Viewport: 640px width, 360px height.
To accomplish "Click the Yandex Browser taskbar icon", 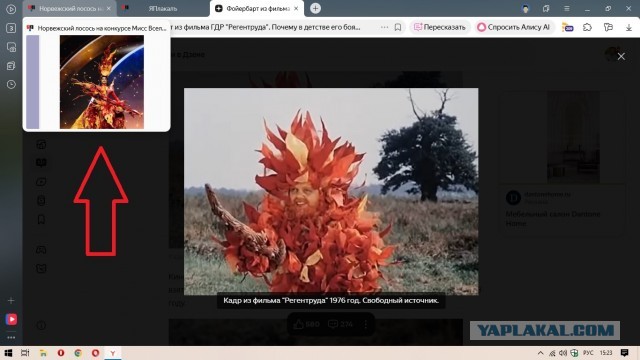I will [113, 353].
